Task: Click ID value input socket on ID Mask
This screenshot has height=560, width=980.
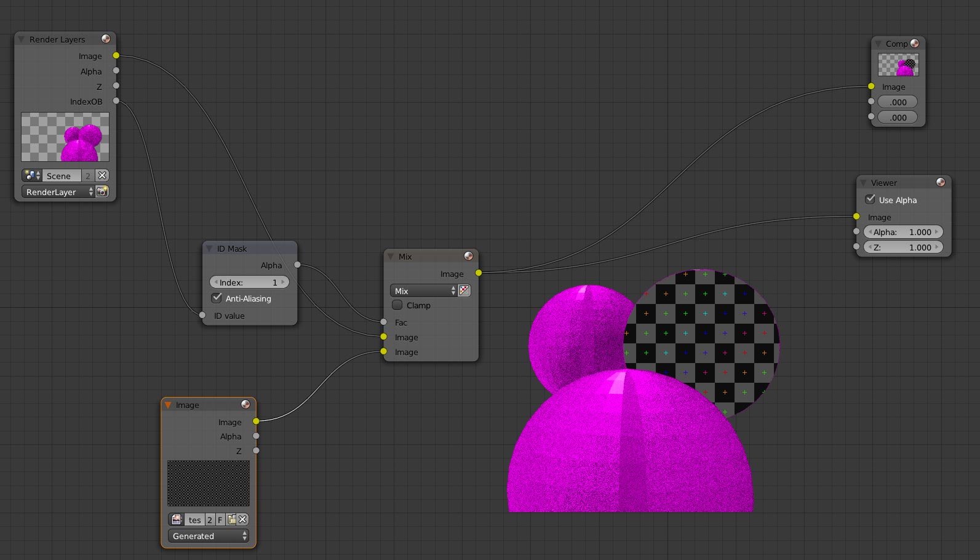Action: 202,315
